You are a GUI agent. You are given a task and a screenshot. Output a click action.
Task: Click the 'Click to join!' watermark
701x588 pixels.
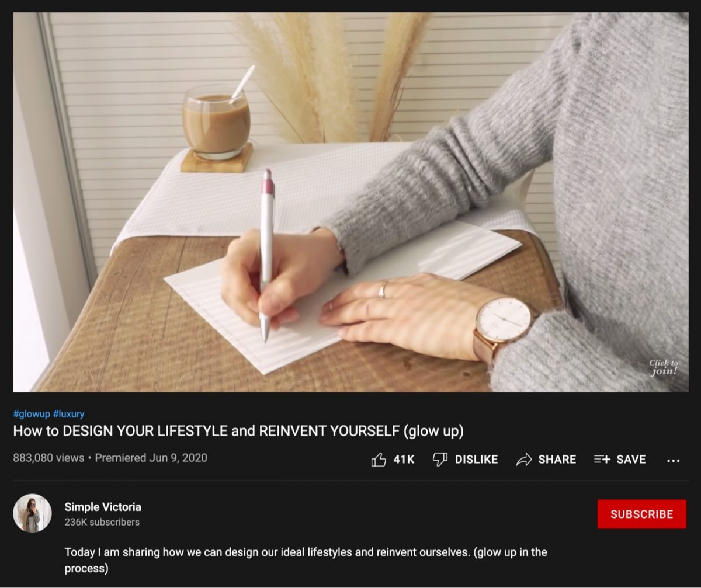(x=664, y=367)
